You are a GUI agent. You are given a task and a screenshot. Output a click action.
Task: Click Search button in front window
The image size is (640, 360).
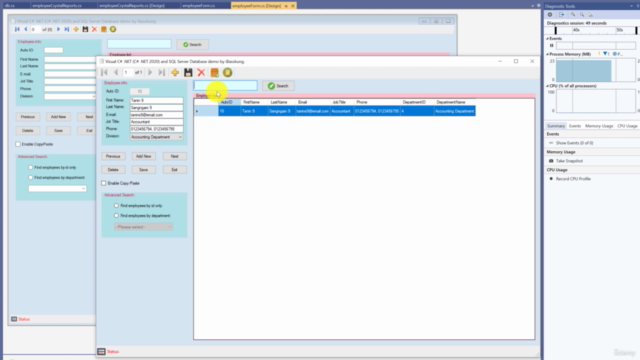tap(278, 86)
